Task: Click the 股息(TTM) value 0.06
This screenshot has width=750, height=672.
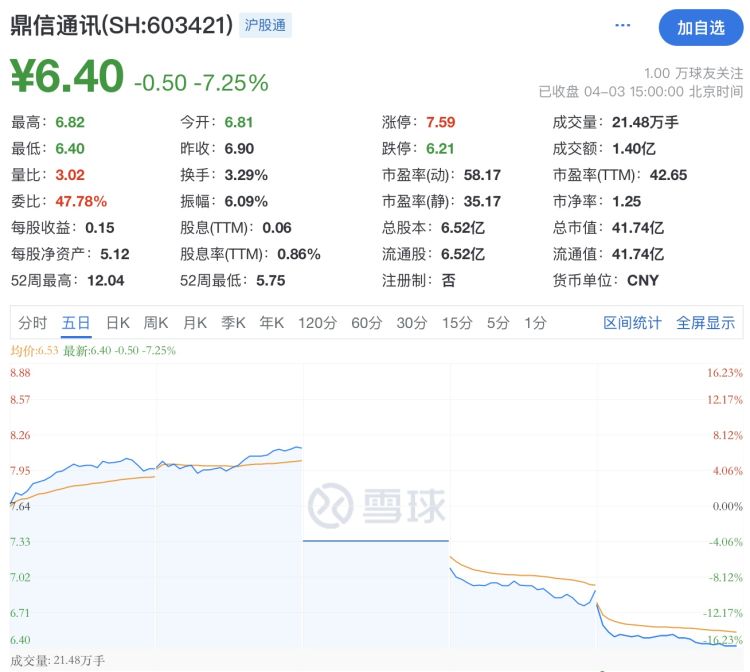Action: click(277, 228)
